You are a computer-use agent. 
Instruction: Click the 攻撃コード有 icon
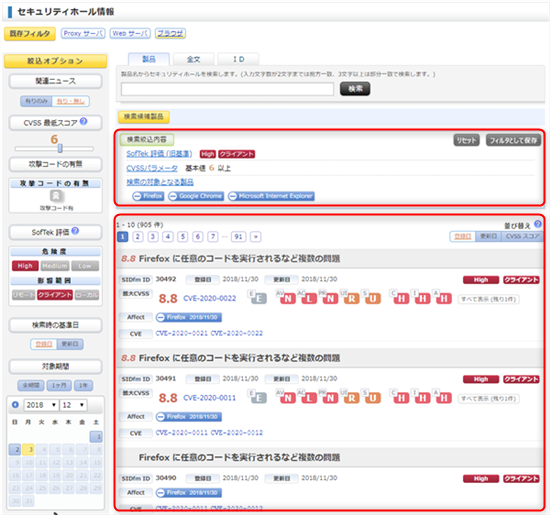[x=56, y=196]
